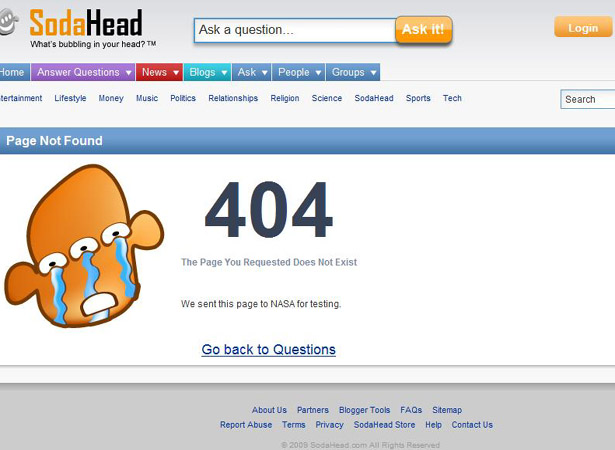Open the Sitemap footer link
Image resolution: width=615 pixels, height=450 pixels.
pos(447,410)
